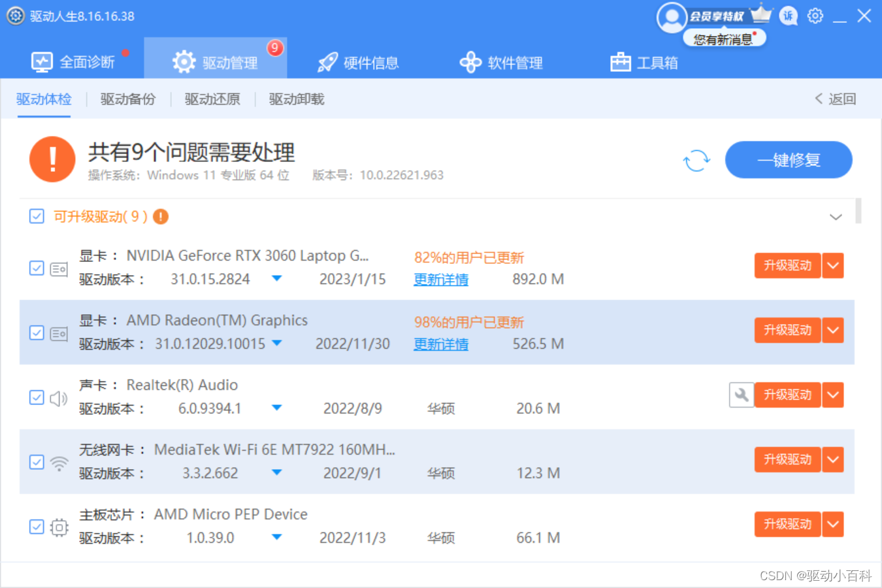Switch to 全面诊断 tab
882x588 pixels.
73,62
